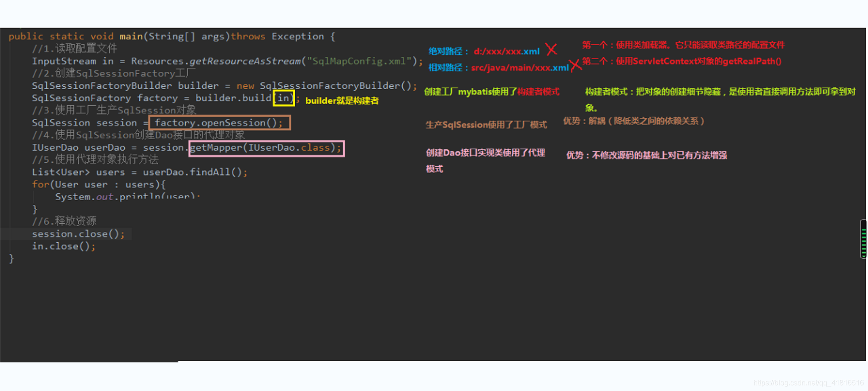The width and height of the screenshot is (868, 391).
Task: Click the comment '//6.释放资源'
Action: tap(64, 221)
